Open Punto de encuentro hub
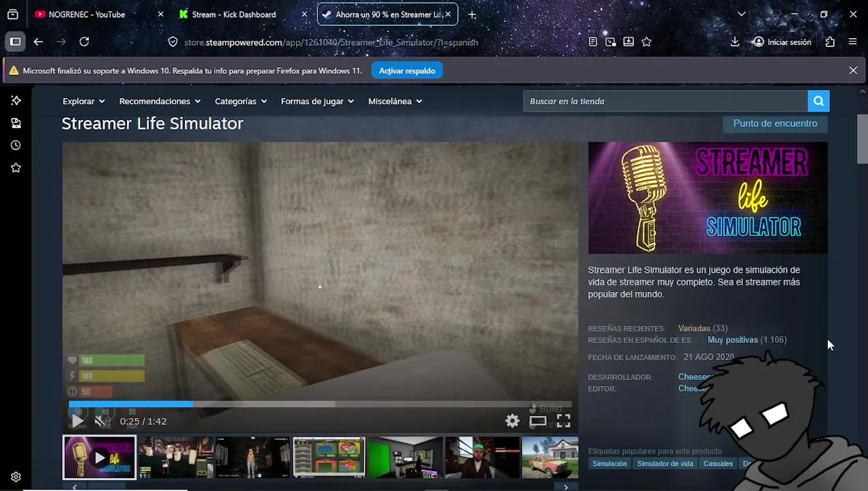 click(x=775, y=123)
